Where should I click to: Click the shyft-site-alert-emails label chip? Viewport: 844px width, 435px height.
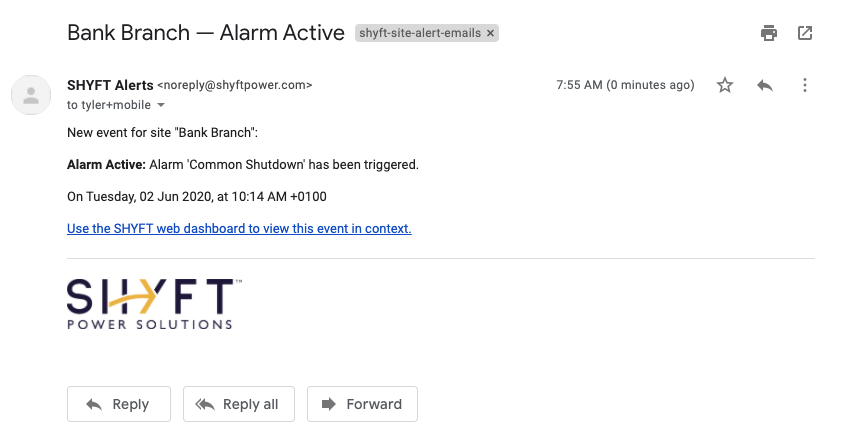[420, 33]
